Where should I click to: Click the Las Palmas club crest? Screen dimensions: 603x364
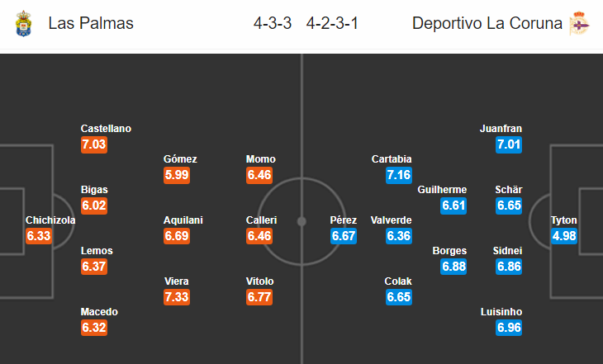coord(23,23)
